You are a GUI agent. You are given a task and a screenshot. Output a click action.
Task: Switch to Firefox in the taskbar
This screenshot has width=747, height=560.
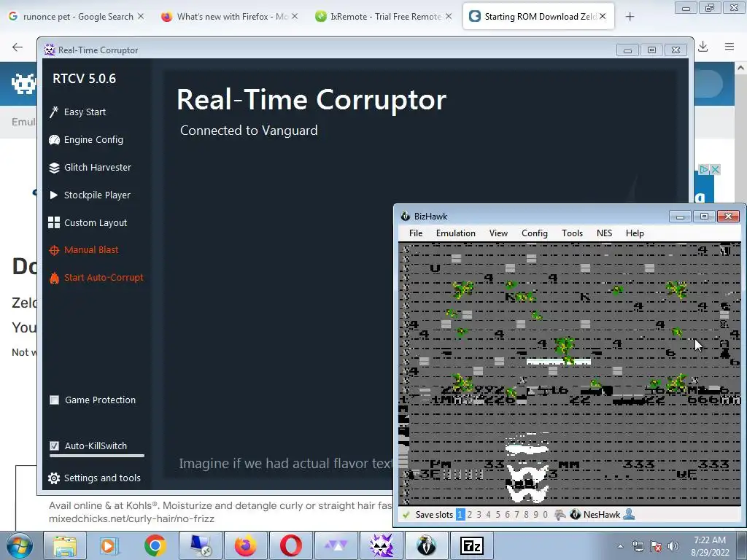(x=245, y=545)
